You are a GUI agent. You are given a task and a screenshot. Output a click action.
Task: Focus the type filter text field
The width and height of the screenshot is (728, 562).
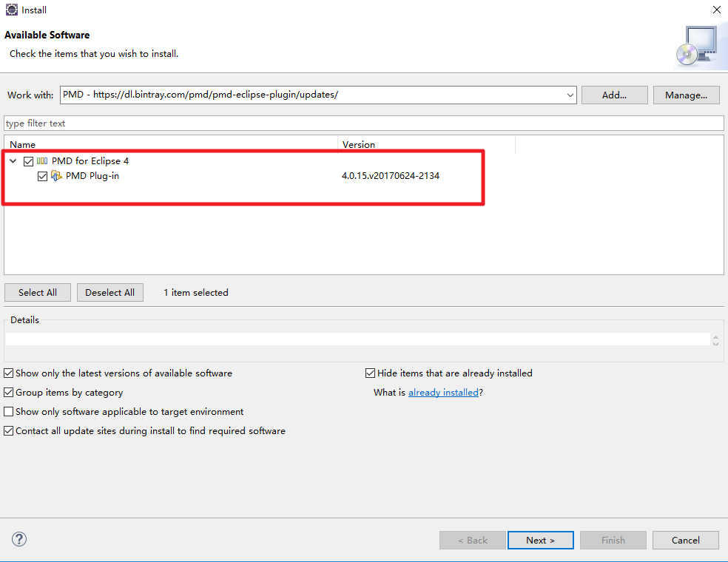click(x=363, y=123)
